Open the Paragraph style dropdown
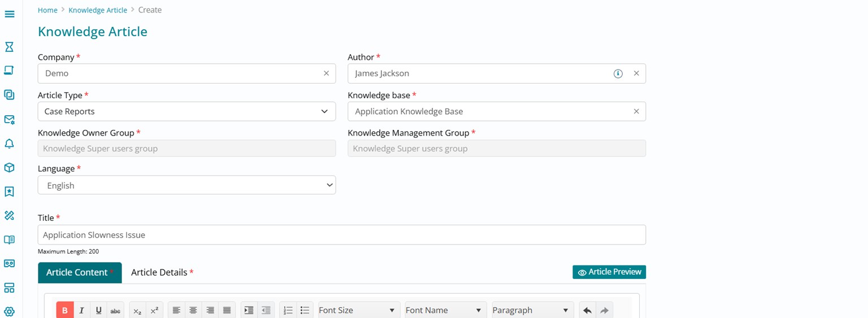This screenshot has width=868, height=318. coord(532,310)
